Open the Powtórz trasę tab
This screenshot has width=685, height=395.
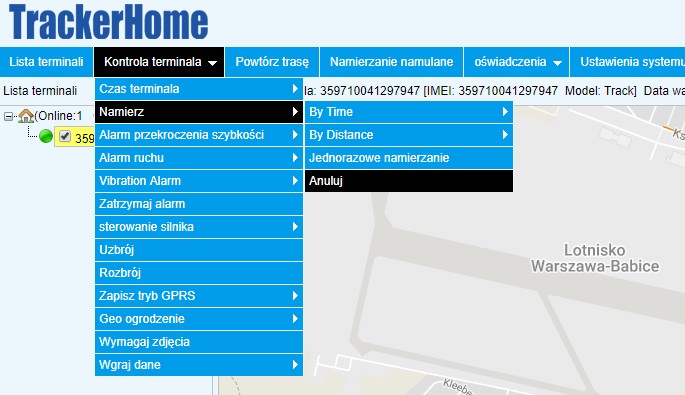click(272, 62)
